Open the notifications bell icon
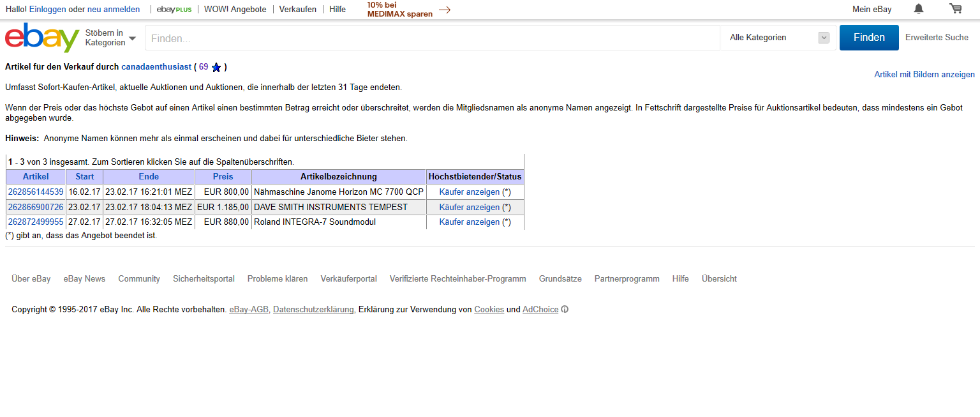 [x=918, y=9]
